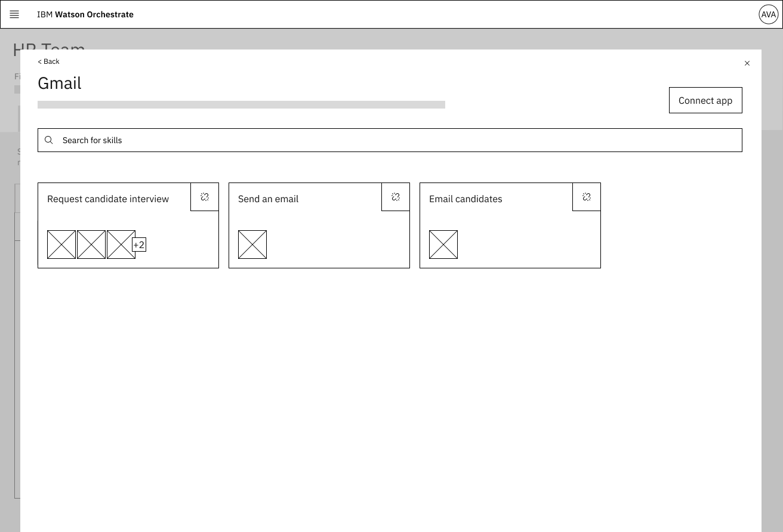Open the hamburger navigation menu
783x532 pixels.
pyautogui.click(x=14, y=14)
